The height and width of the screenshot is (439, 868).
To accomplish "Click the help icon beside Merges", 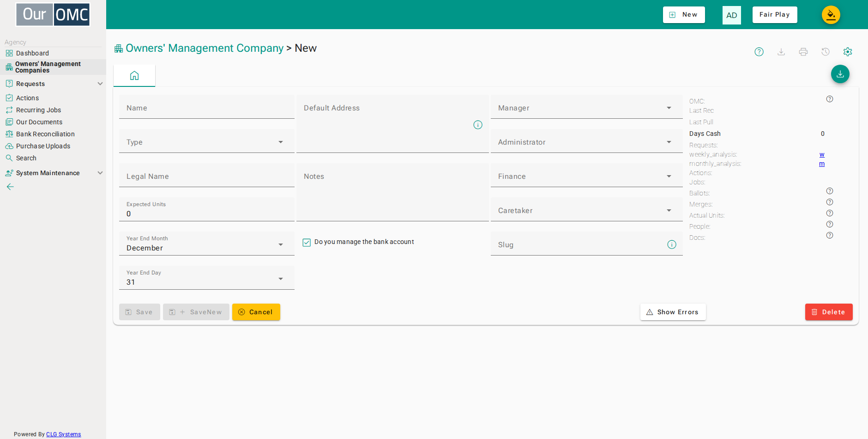I will pos(830,202).
